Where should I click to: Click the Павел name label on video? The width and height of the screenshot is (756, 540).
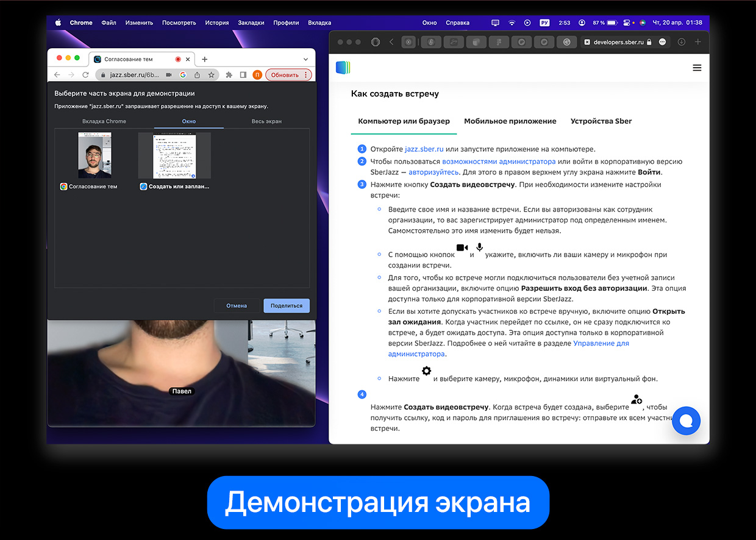point(182,391)
